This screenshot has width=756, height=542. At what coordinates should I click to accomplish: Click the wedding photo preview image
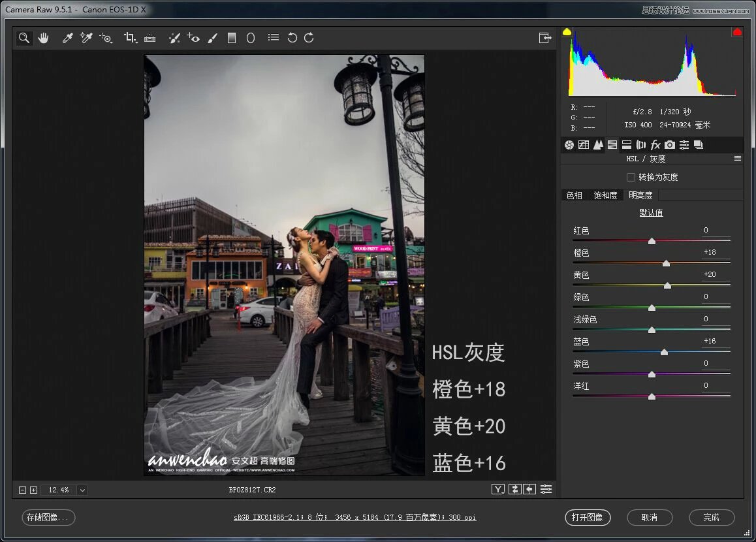coord(285,265)
